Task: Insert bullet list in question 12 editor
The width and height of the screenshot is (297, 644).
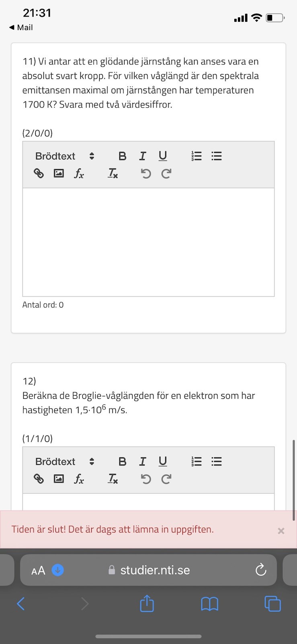Action: click(217, 462)
